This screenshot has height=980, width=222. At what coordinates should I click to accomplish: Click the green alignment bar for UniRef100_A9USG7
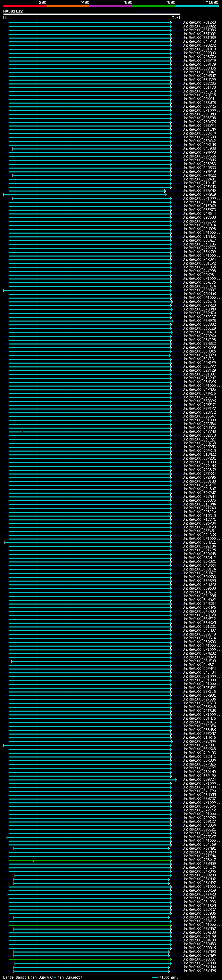pyautogui.click(x=90, y=959)
